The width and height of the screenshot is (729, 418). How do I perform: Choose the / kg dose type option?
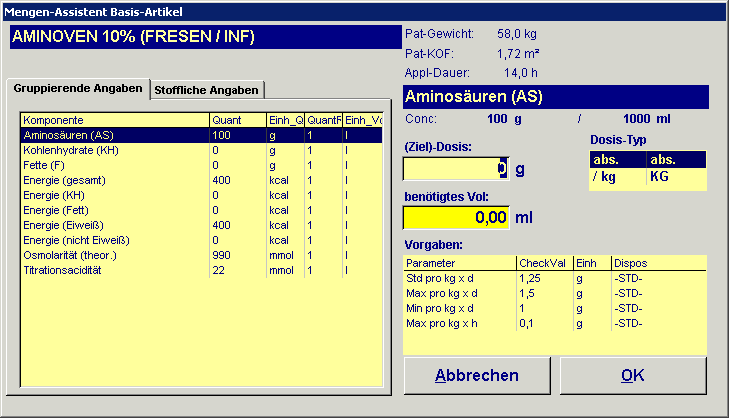(618, 177)
